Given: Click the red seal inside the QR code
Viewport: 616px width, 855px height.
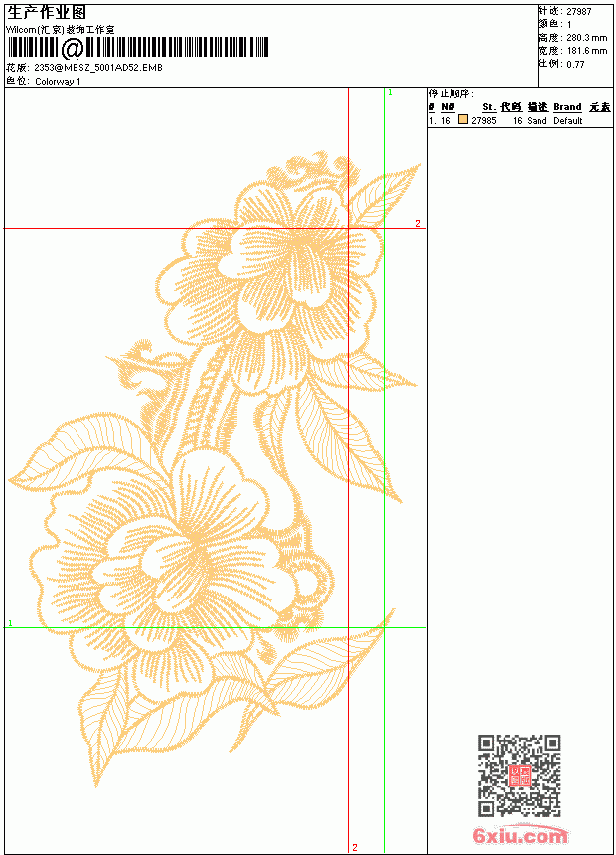Looking at the screenshot, I should [x=520, y=774].
